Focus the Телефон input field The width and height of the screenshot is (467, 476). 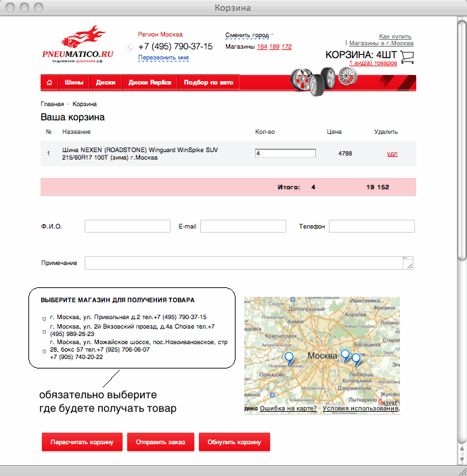(x=372, y=226)
